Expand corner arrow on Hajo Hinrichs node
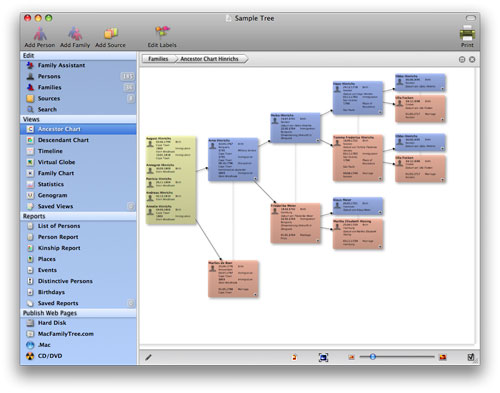The height and width of the screenshot is (393, 500). pos(380,112)
